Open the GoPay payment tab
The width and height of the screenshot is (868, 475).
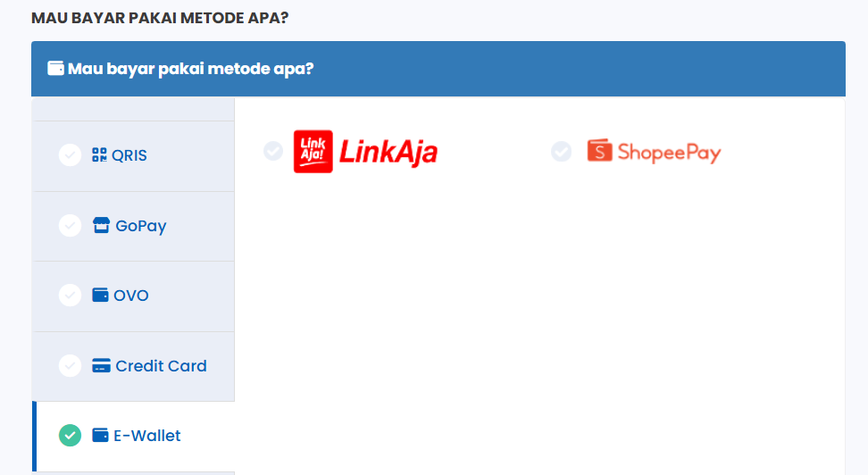tap(141, 226)
